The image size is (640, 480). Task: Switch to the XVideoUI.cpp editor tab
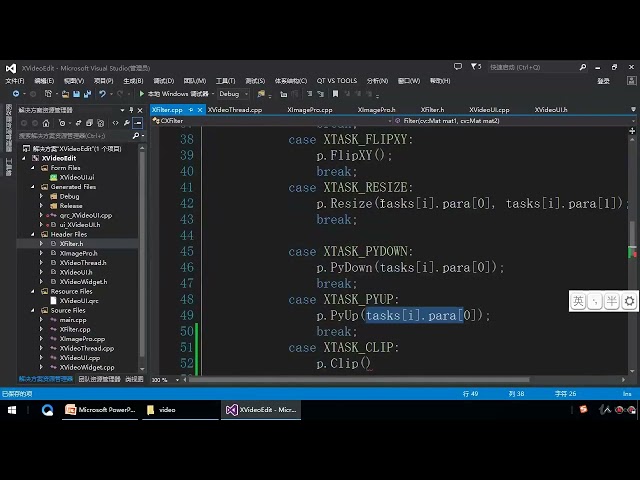489,110
